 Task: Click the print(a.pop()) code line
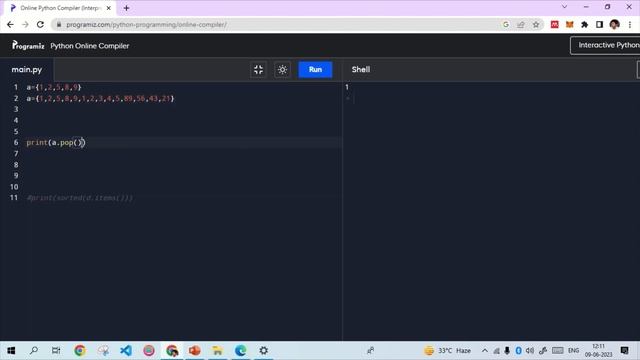click(x=56, y=142)
